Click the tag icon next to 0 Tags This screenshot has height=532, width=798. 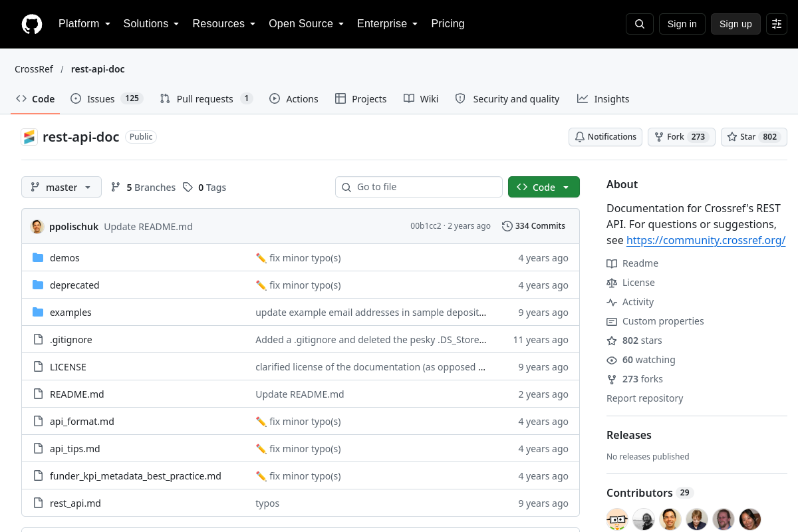tap(188, 187)
